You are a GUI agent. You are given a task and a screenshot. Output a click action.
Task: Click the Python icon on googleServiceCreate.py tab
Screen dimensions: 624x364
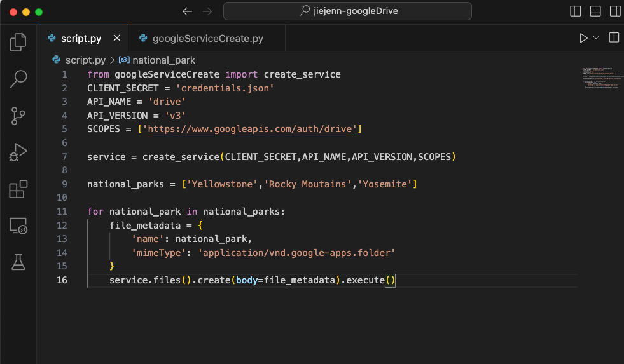click(143, 37)
